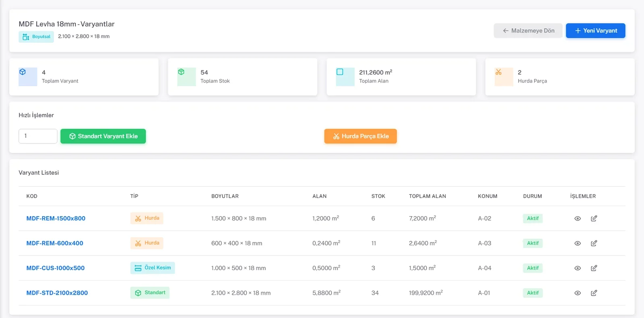644x318 pixels.
Task: Click the Hurda badge for MDF-REM-1500x800
Action: [147, 218]
